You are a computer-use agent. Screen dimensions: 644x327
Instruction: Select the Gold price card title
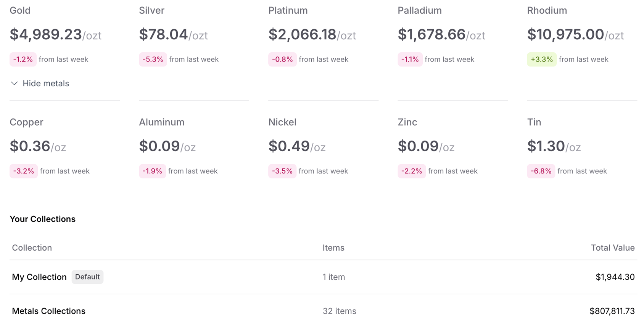tap(20, 10)
